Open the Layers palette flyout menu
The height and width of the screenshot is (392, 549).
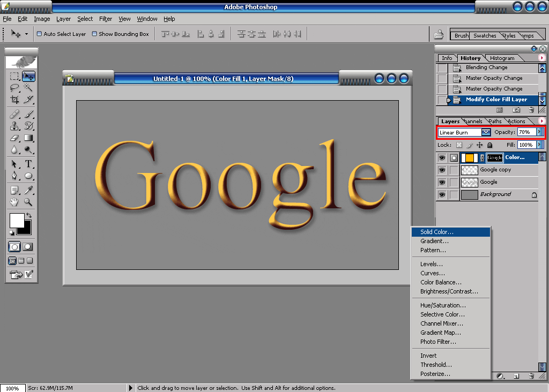coord(541,121)
